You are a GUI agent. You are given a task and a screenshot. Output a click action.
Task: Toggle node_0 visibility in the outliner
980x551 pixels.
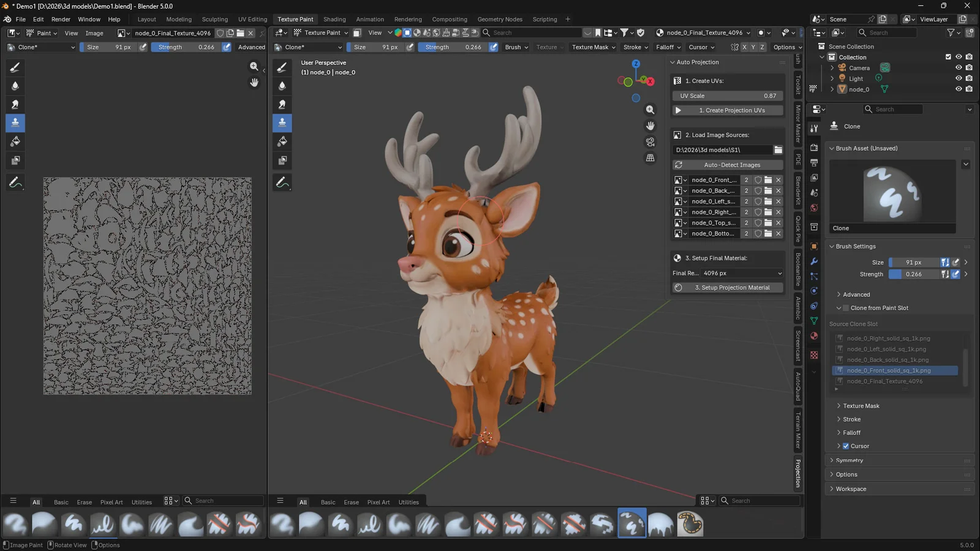pyautogui.click(x=959, y=89)
